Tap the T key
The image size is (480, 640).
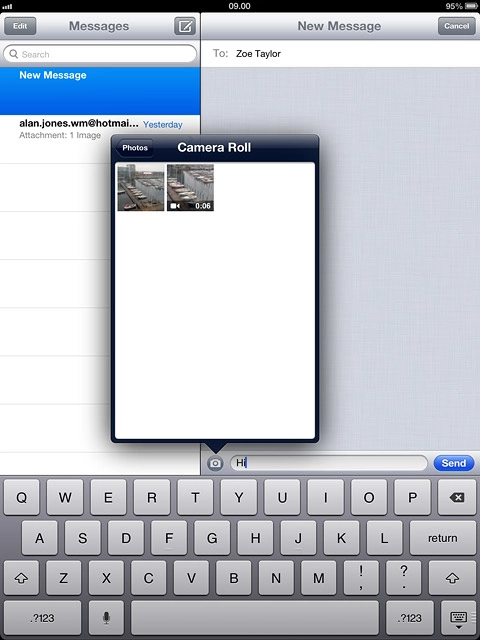click(x=195, y=497)
